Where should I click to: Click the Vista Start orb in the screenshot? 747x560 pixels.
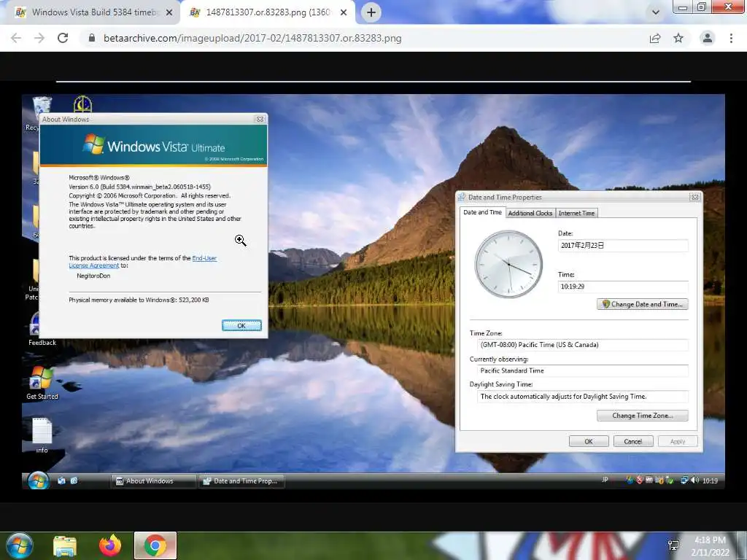(38, 481)
